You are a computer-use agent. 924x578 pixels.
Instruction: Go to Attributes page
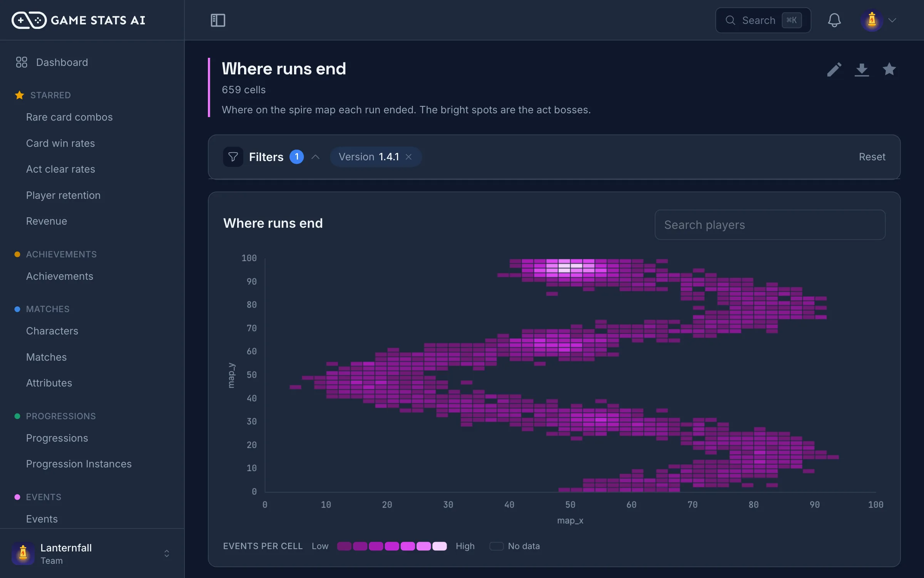tap(49, 383)
